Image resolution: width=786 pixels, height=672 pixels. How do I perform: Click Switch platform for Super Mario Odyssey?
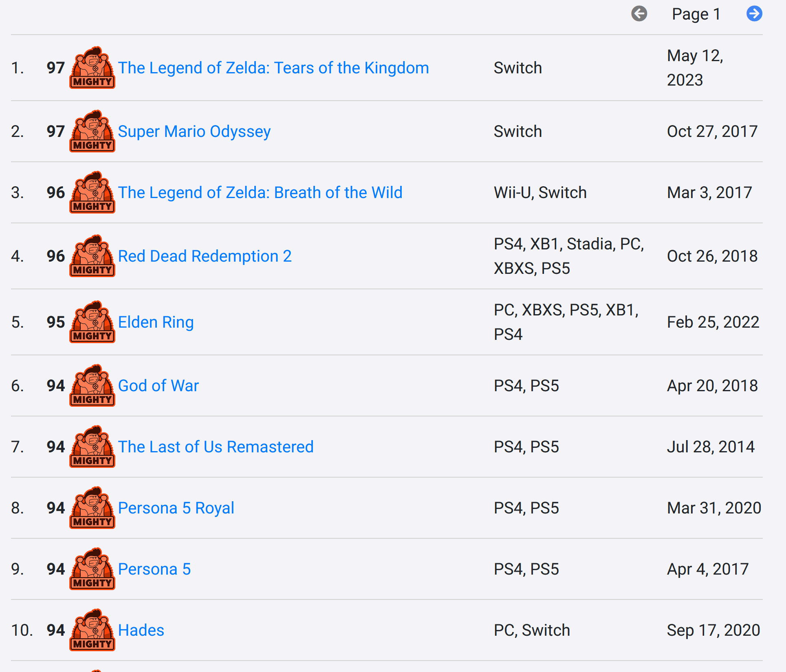(518, 131)
